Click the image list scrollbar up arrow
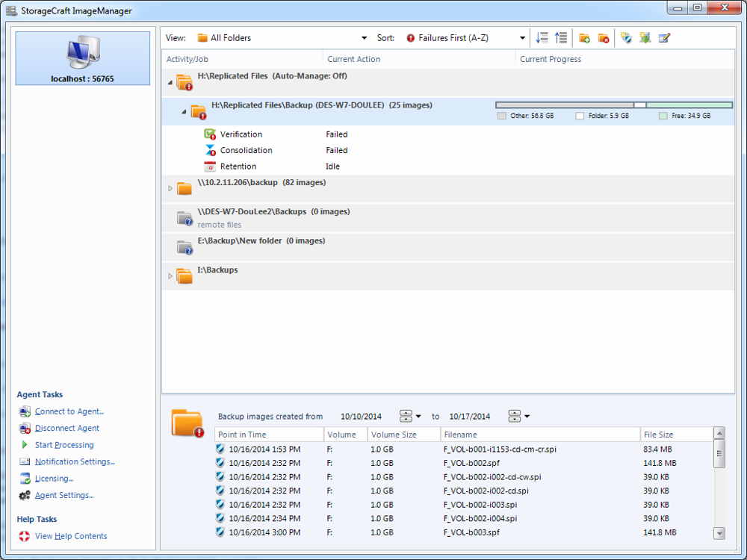 pos(720,433)
